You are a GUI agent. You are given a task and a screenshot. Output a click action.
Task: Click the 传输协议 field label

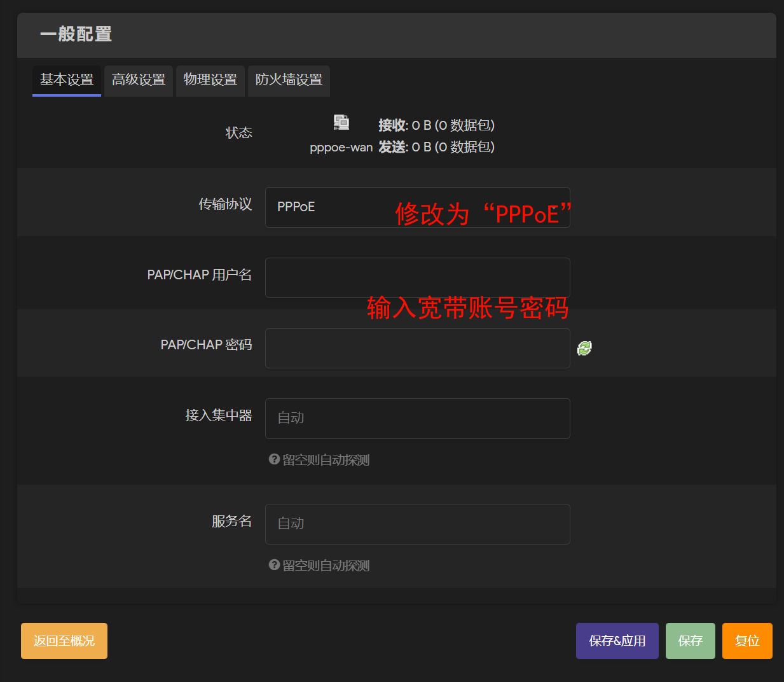pos(225,204)
